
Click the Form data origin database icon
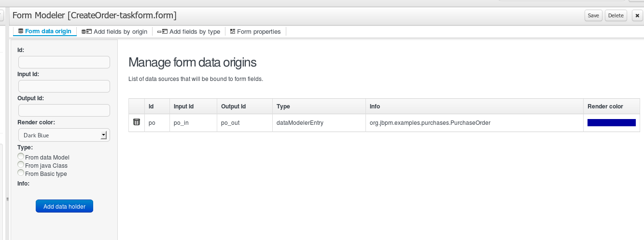pyautogui.click(x=21, y=31)
